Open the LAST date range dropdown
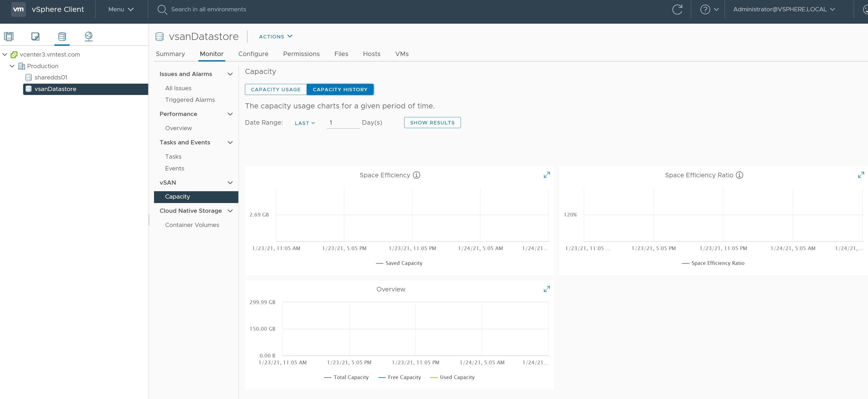Screen dimensions: 868x399 point(305,123)
